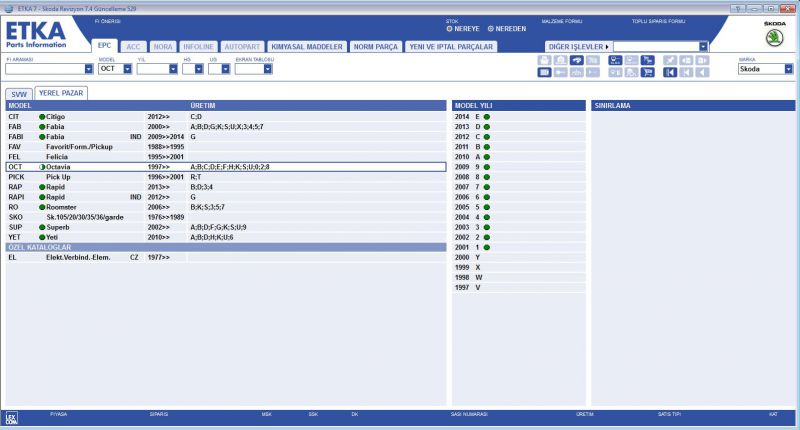This screenshot has width=800, height=430.
Task: Select the Elekt.Verbind.-Elem. catalog row
Action: [x=226, y=258]
